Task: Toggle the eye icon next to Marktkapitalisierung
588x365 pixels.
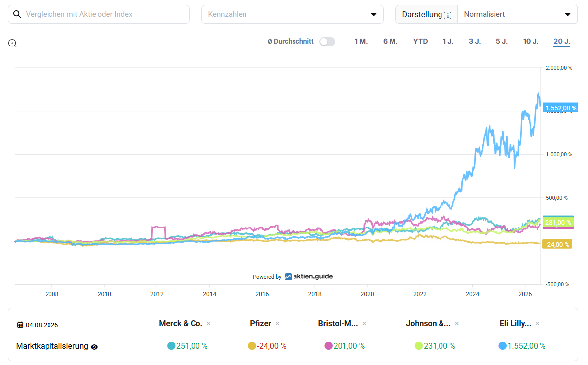Action: [x=94, y=347]
